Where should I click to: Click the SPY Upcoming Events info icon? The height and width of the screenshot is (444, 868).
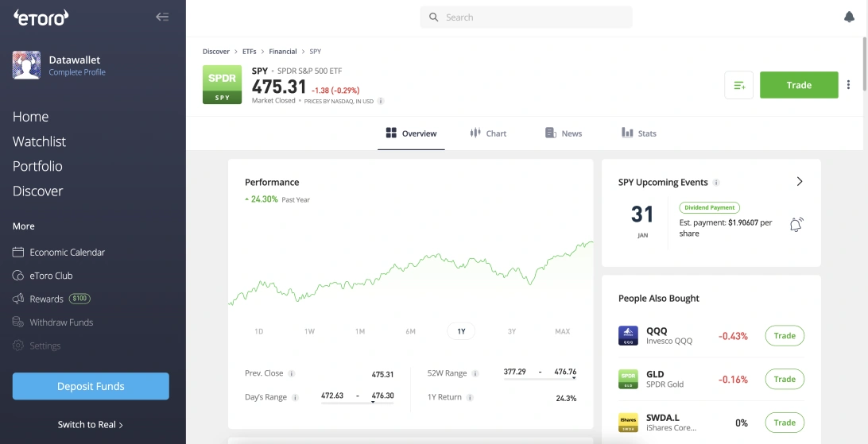(715, 183)
